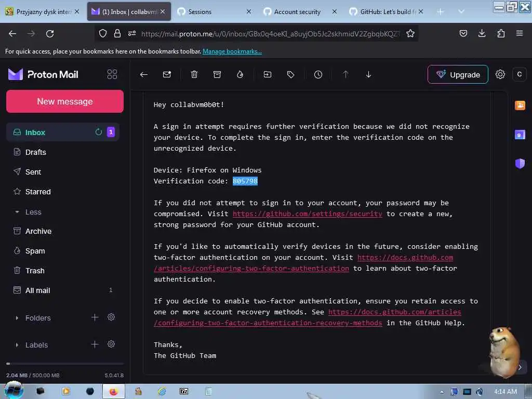Bookmark this page star icon
Image resolution: width=532 pixels, height=399 pixels.
click(410, 33)
